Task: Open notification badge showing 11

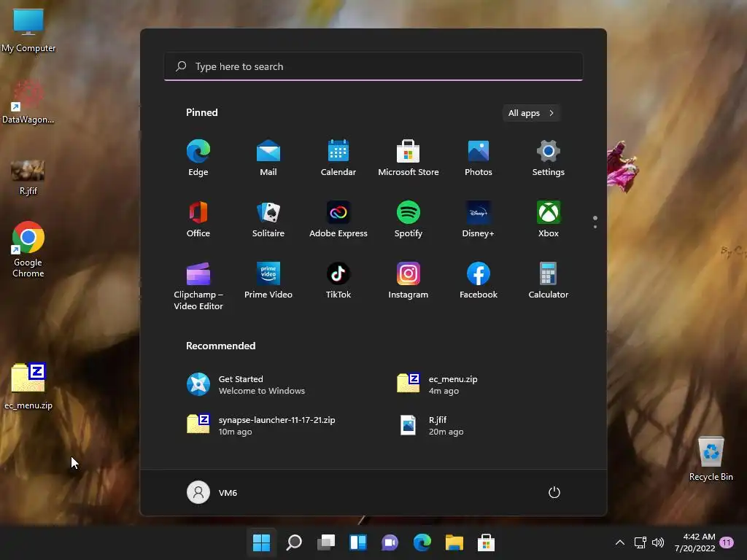Action: point(727,542)
